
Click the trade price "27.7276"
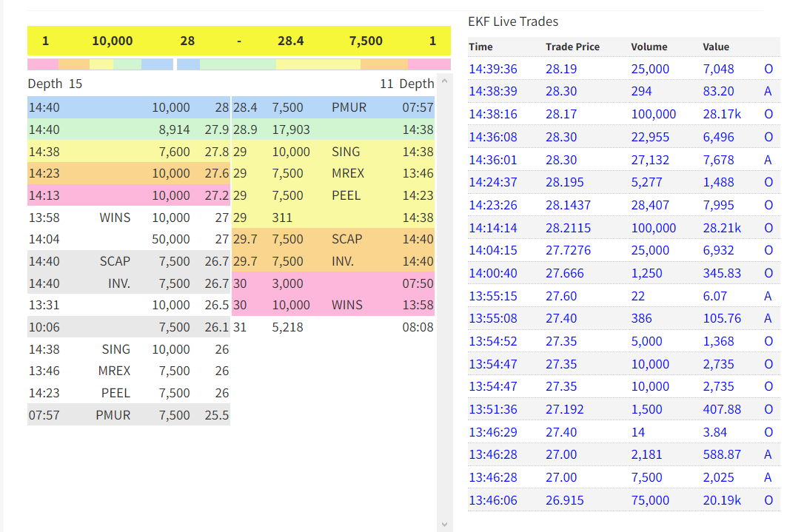[568, 251]
